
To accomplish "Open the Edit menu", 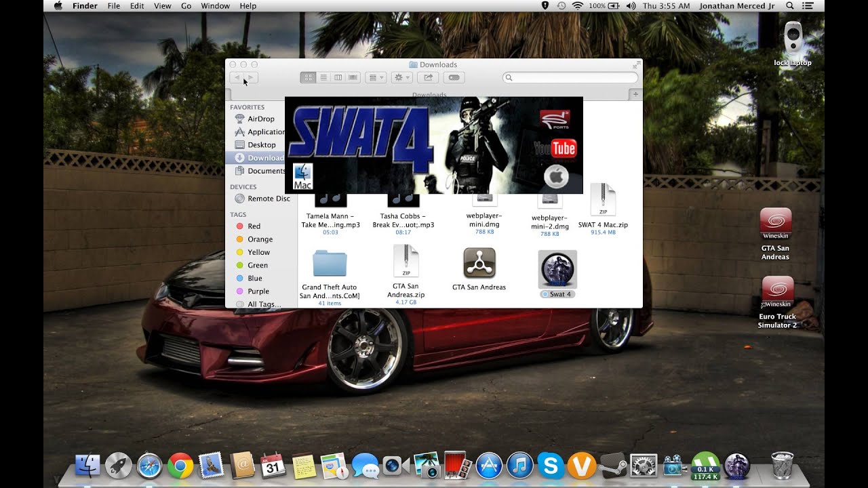I will pyautogui.click(x=137, y=5).
